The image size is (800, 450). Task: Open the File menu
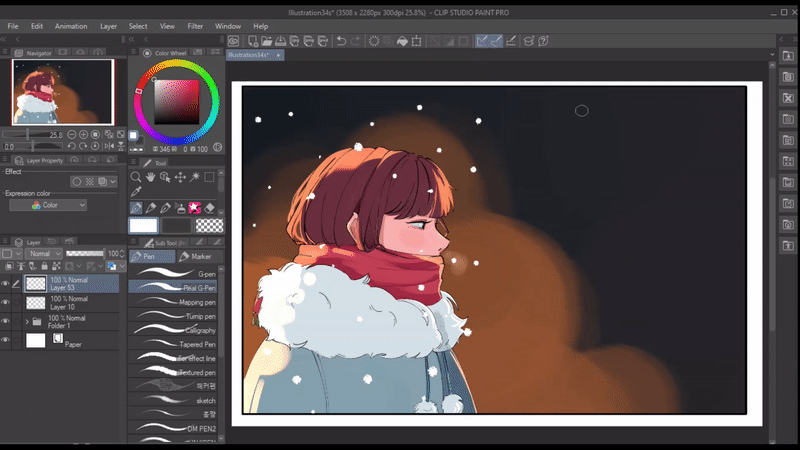coord(13,26)
